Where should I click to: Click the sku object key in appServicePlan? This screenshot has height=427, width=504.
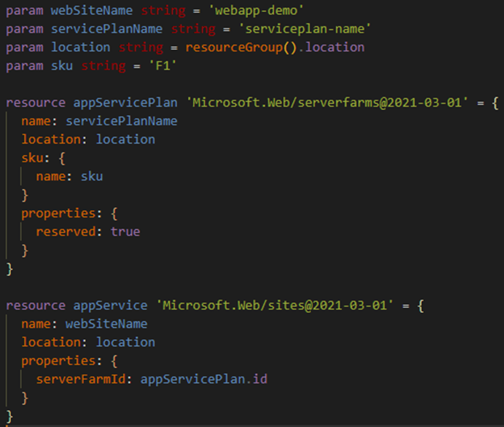coord(32,158)
